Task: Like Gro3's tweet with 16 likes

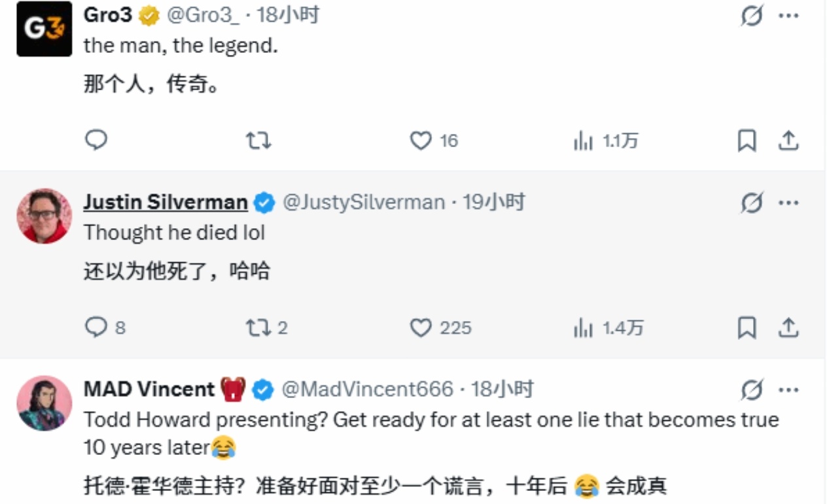Action: point(421,141)
